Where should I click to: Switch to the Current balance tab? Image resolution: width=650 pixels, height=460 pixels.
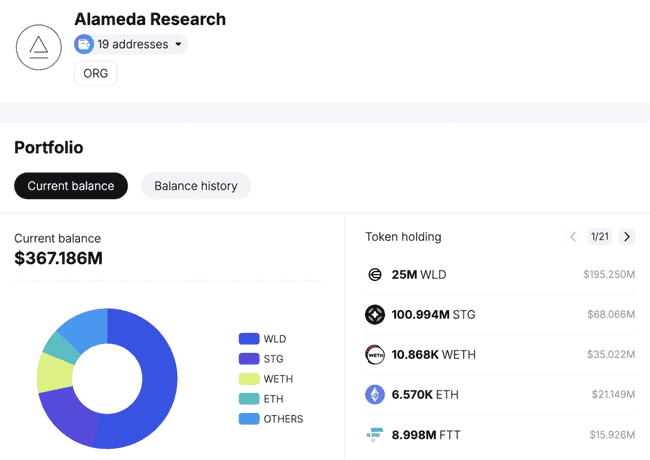coord(71,186)
